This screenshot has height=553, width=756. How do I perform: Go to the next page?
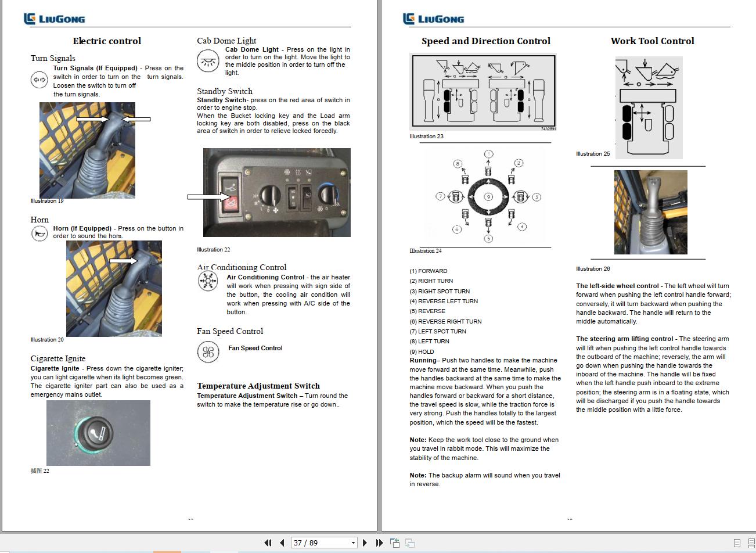tap(365, 542)
